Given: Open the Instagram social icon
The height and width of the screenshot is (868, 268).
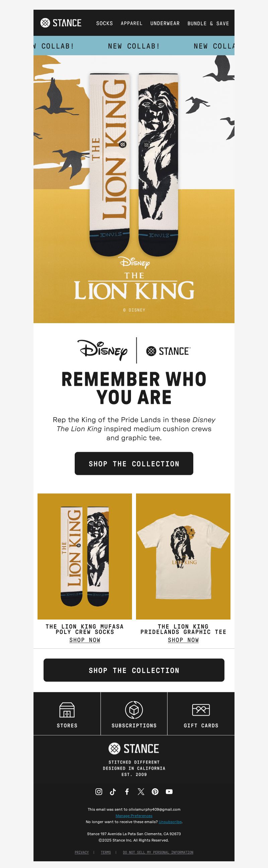Looking at the screenshot, I should (x=99, y=792).
